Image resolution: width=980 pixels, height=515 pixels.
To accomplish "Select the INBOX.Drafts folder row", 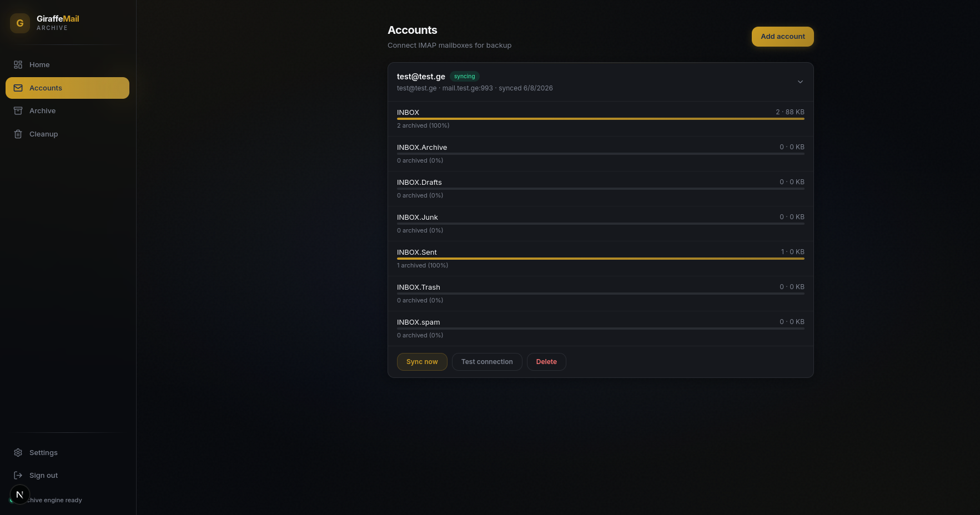I will 601,189.
